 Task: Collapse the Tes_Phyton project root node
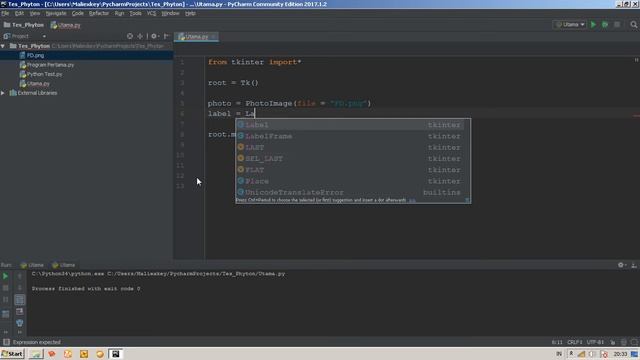click(x=3, y=46)
